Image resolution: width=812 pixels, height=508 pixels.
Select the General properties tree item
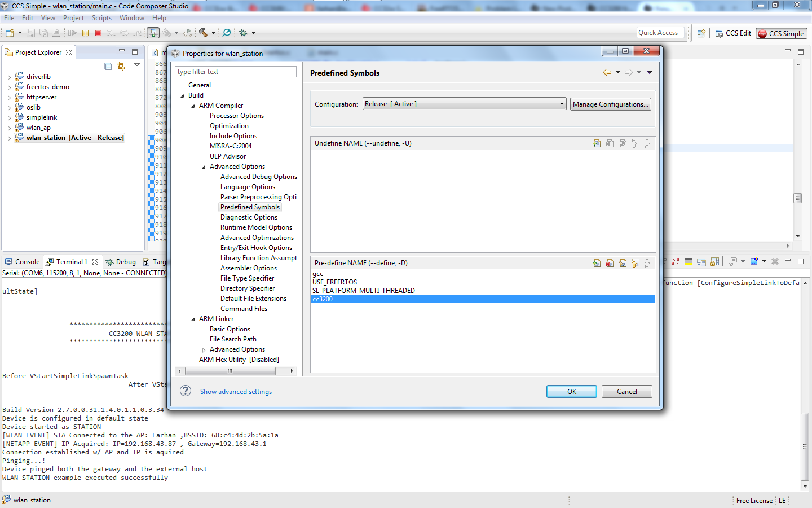point(200,85)
